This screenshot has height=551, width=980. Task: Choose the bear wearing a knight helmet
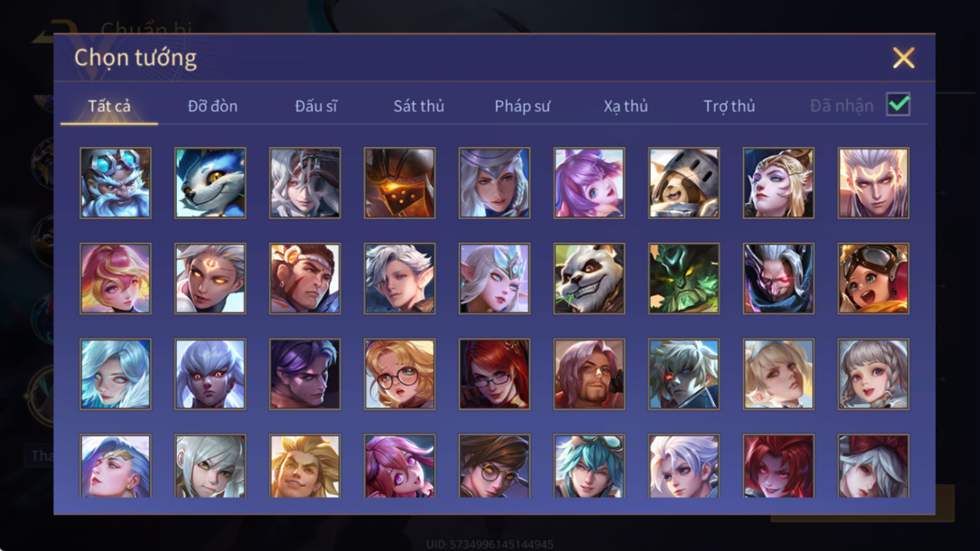[684, 183]
